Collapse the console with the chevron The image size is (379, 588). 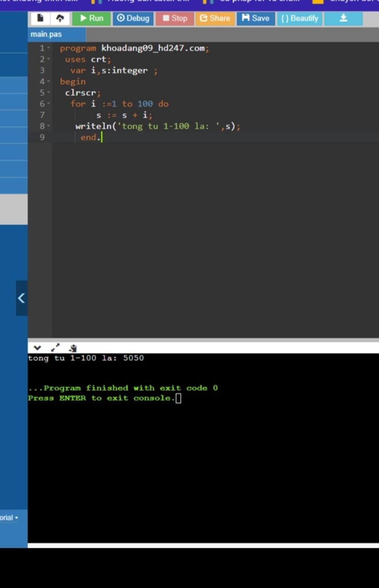pyautogui.click(x=37, y=348)
